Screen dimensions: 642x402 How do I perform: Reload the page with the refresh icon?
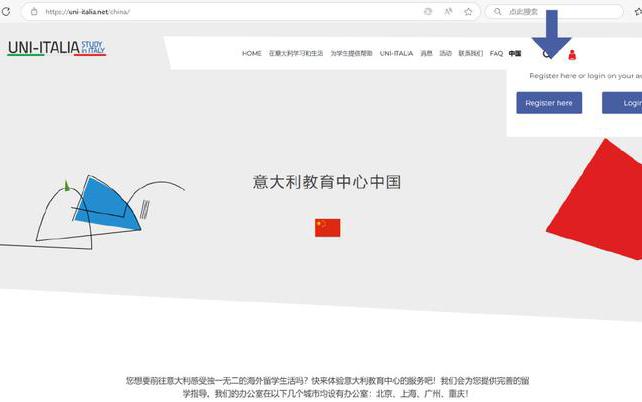[6, 11]
